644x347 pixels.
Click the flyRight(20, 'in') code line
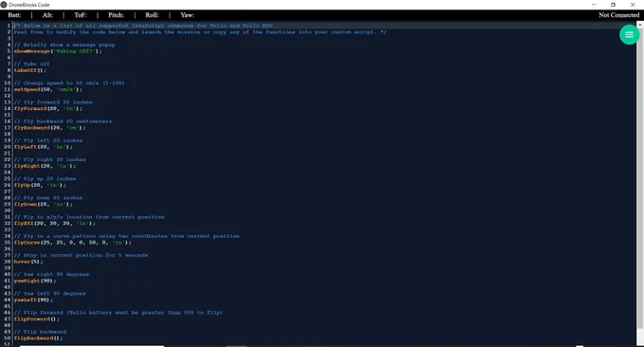click(45, 166)
